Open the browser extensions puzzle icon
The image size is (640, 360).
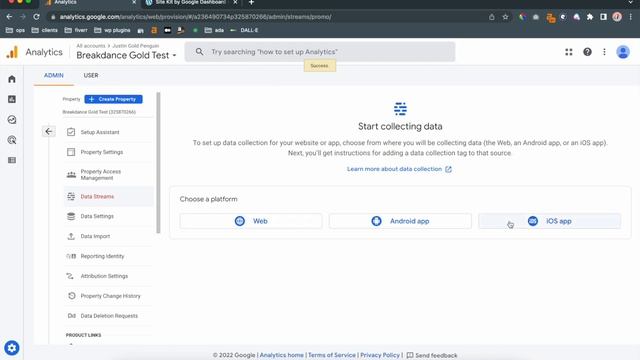pos(590,17)
